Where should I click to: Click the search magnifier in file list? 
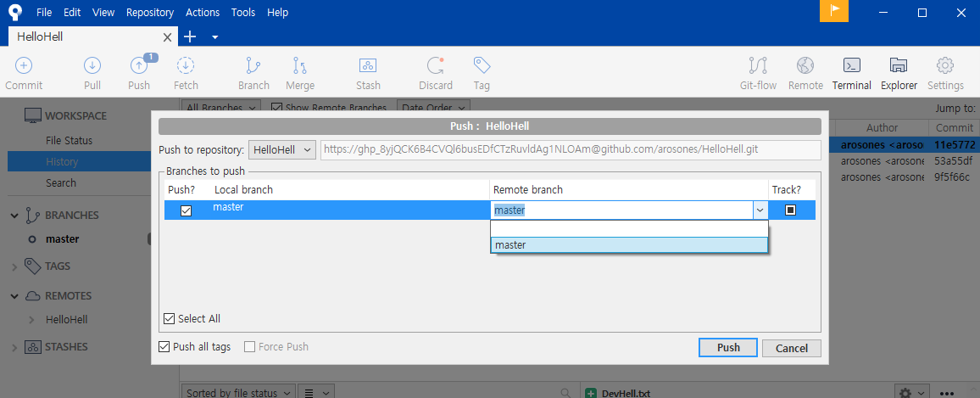tap(565, 393)
